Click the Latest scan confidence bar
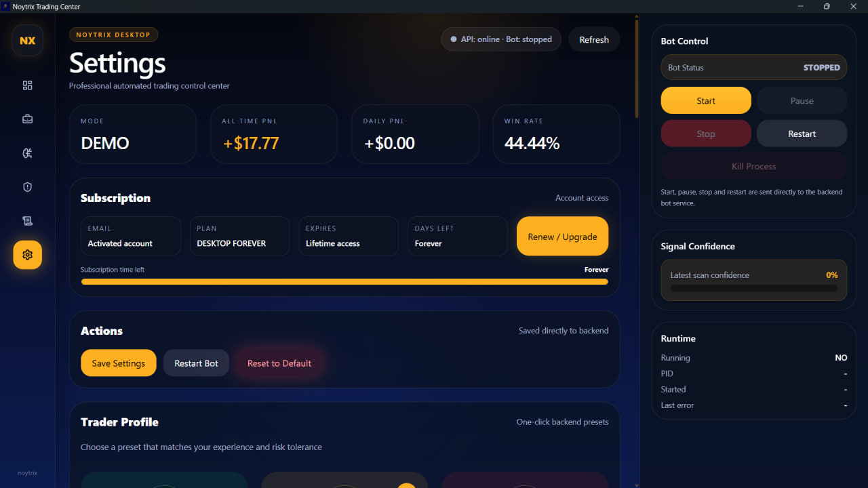This screenshot has height=488, width=868. pos(754,288)
